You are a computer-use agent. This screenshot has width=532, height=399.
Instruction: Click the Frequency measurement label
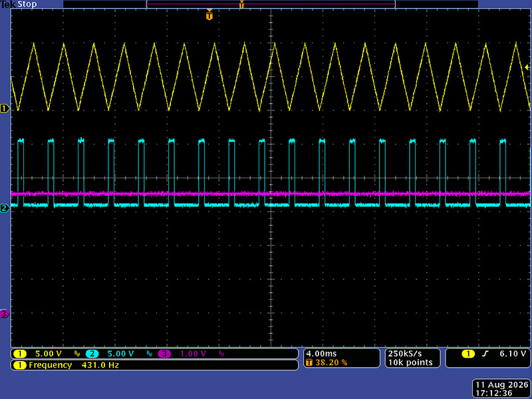point(51,365)
